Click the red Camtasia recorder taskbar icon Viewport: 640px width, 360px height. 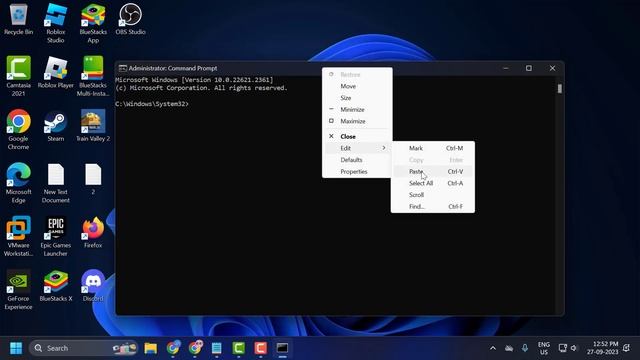tap(260, 348)
